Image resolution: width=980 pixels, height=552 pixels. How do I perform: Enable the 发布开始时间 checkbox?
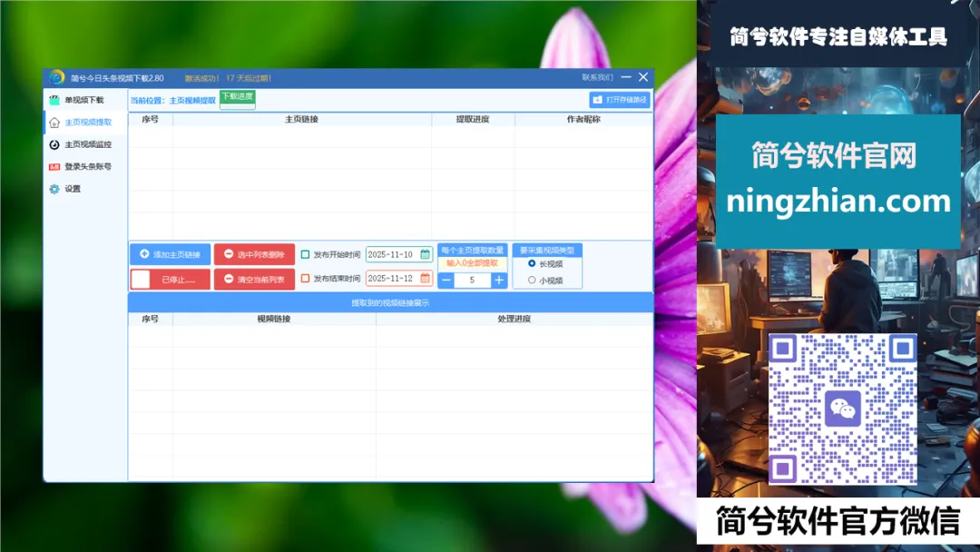point(305,254)
